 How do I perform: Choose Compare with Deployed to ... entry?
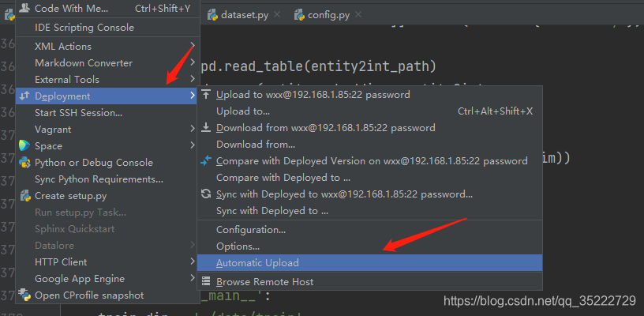click(369, 178)
